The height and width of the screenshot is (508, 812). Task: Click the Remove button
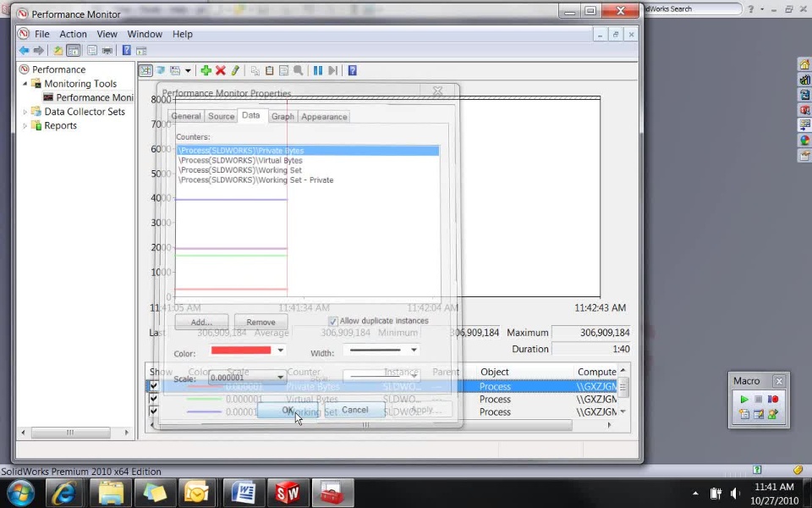[x=261, y=322]
